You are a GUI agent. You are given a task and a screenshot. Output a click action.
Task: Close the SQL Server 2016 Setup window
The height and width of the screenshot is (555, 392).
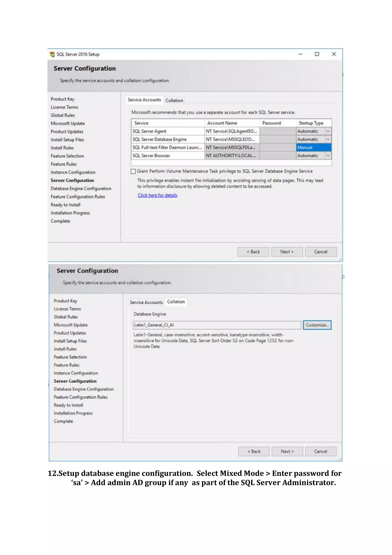(334, 54)
